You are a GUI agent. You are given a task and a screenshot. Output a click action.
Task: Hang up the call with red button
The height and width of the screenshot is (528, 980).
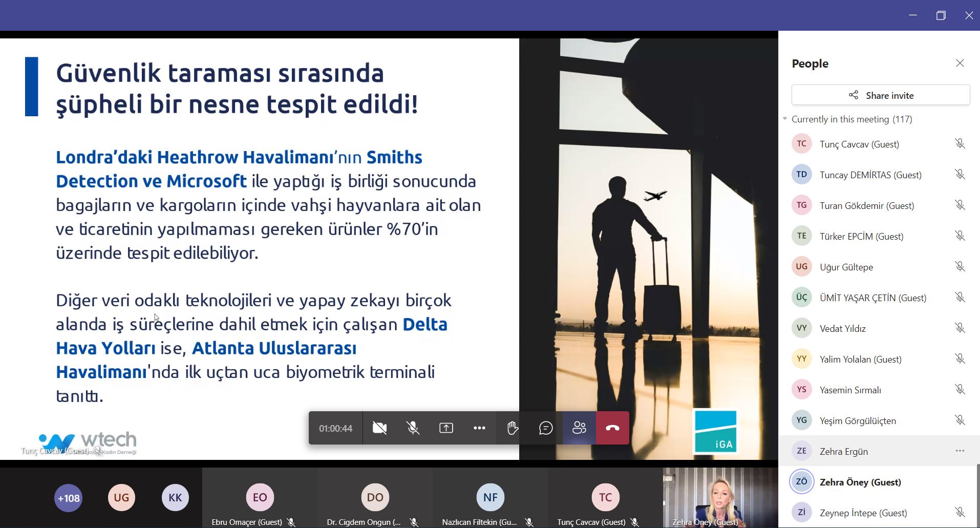[612, 428]
